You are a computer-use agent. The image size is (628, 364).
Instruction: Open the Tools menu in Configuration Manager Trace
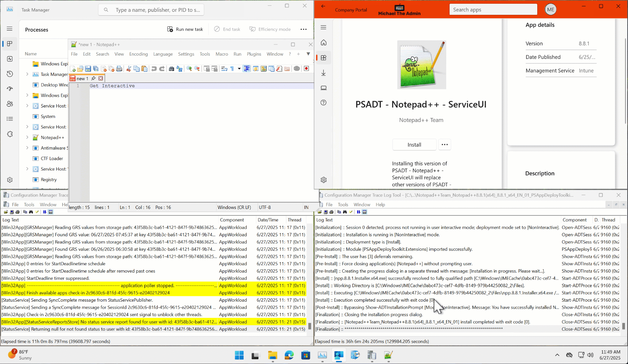click(29, 205)
